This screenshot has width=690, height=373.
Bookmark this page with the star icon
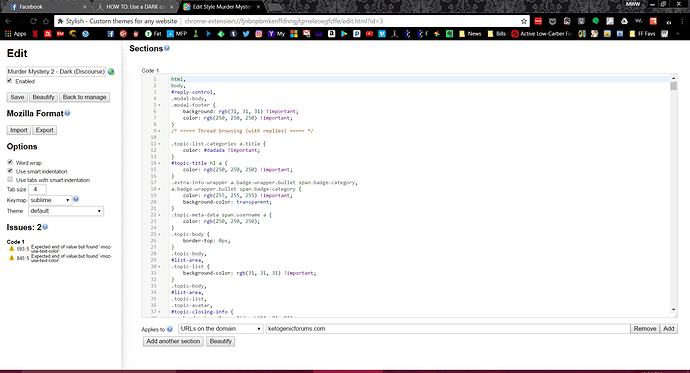pos(524,21)
